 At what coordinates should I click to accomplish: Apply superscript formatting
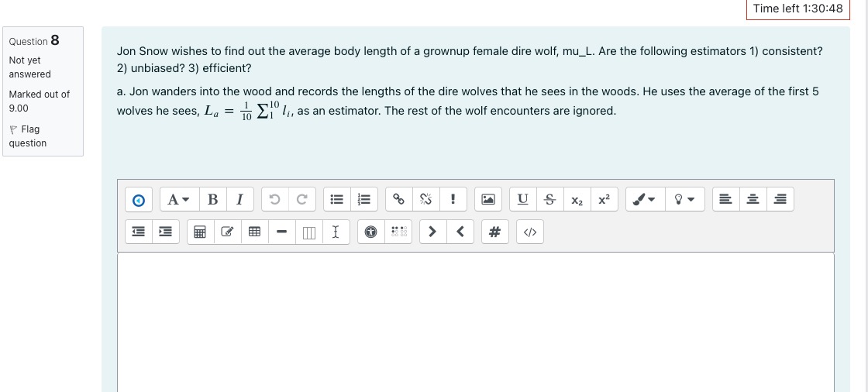tap(604, 200)
